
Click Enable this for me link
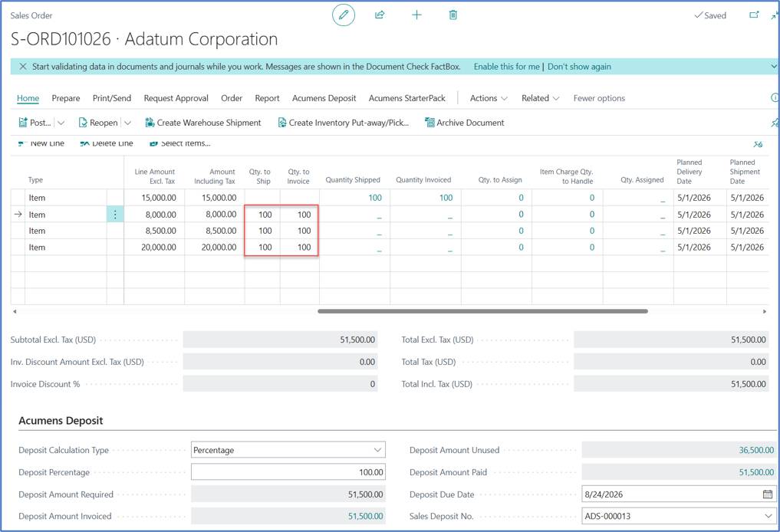tap(506, 66)
